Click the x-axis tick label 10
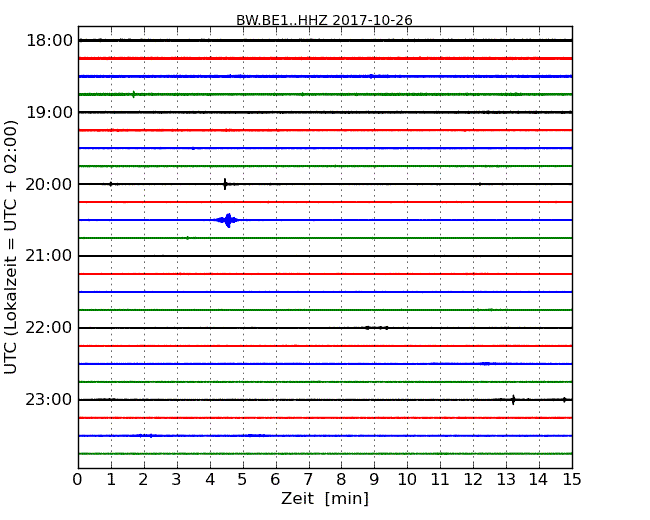Image resolution: width=650 pixels, height=520 pixels. 407,479
